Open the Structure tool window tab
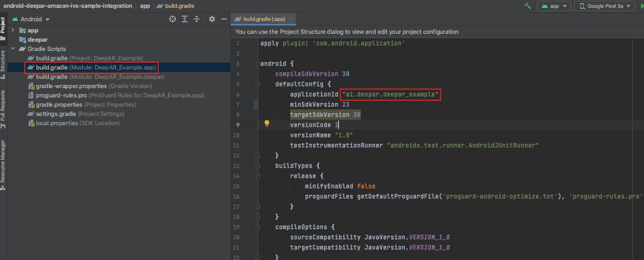The height and width of the screenshot is (260, 644). pyautogui.click(x=3, y=62)
